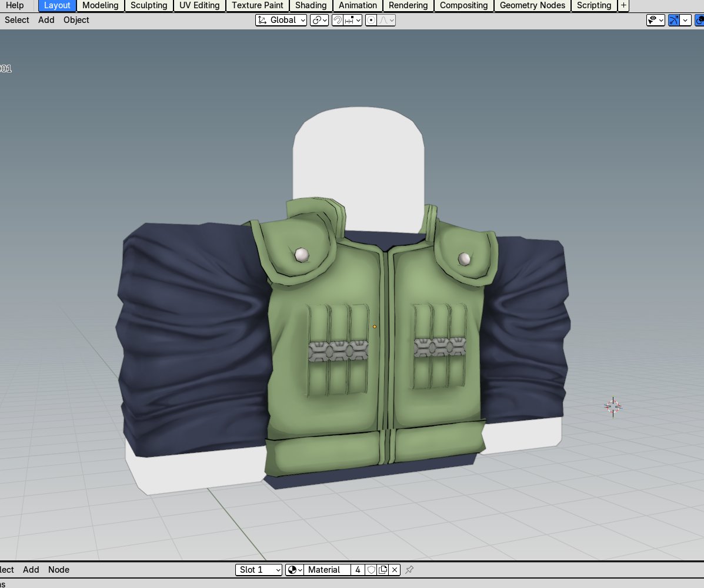
Task: Open the Node menu in node editor
Action: (x=59, y=570)
